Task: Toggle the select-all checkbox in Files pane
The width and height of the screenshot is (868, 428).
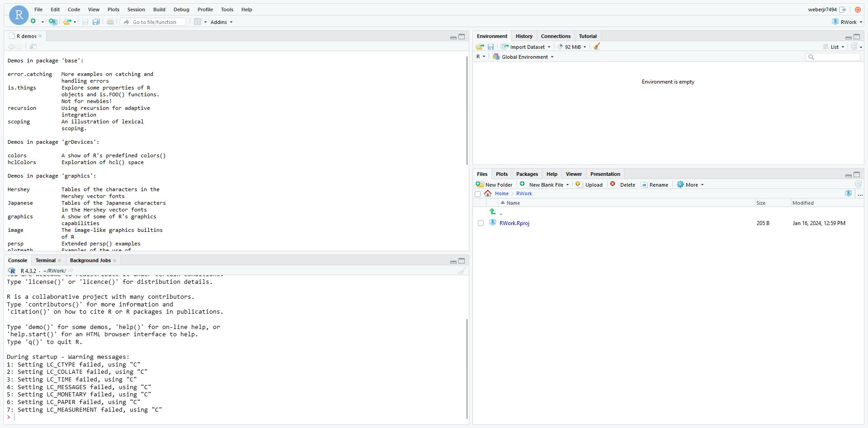Action: coord(478,194)
